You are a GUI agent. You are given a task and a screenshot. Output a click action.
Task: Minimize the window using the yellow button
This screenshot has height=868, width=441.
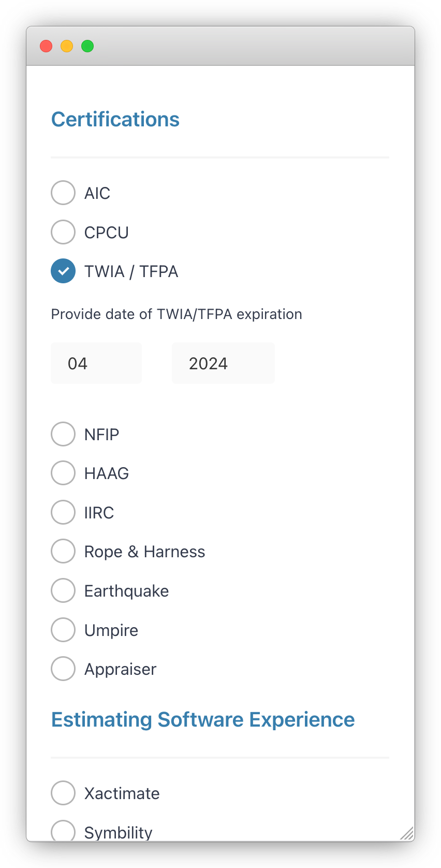point(67,46)
